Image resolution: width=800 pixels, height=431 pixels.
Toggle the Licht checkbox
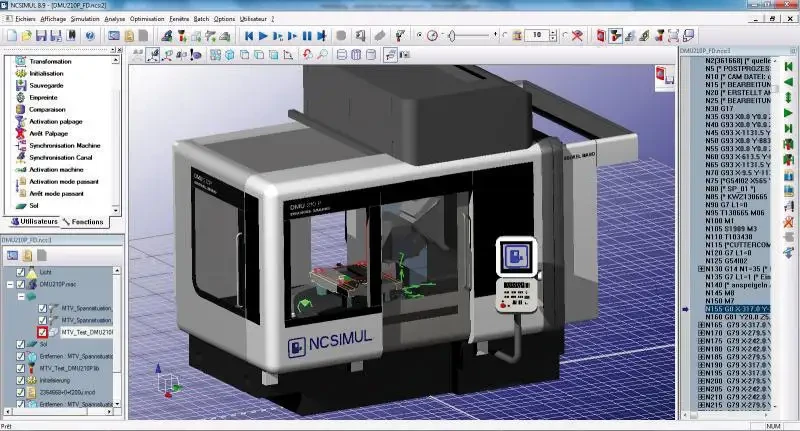click(x=20, y=272)
